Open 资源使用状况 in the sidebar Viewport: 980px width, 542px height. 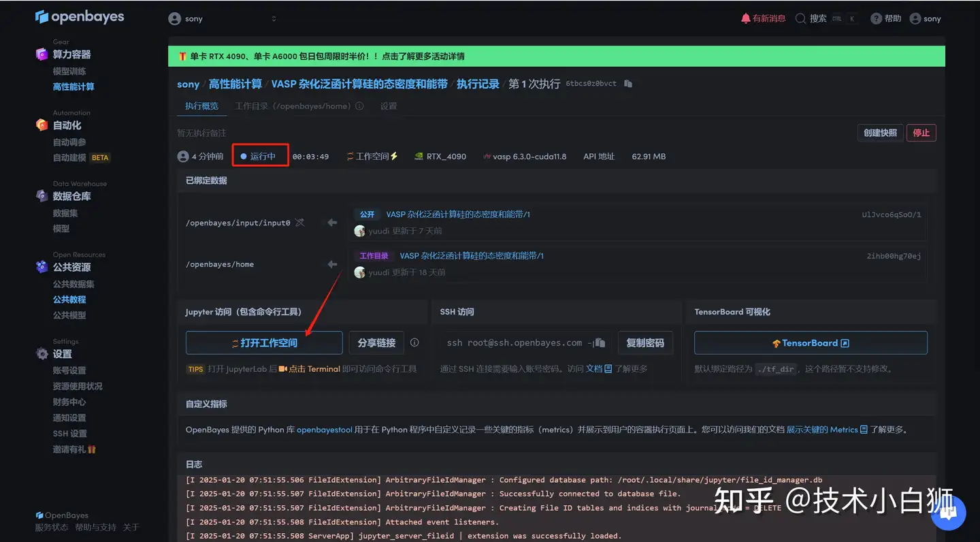click(x=78, y=386)
